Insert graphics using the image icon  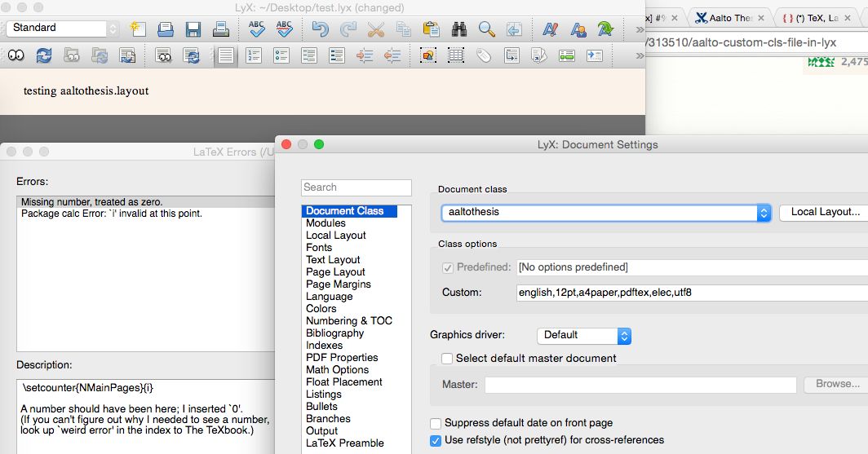428,55
